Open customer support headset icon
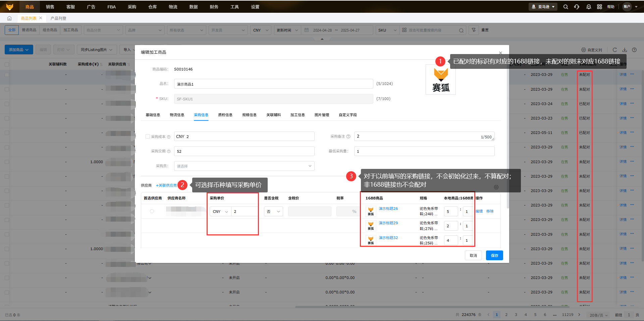 (577, 7)
